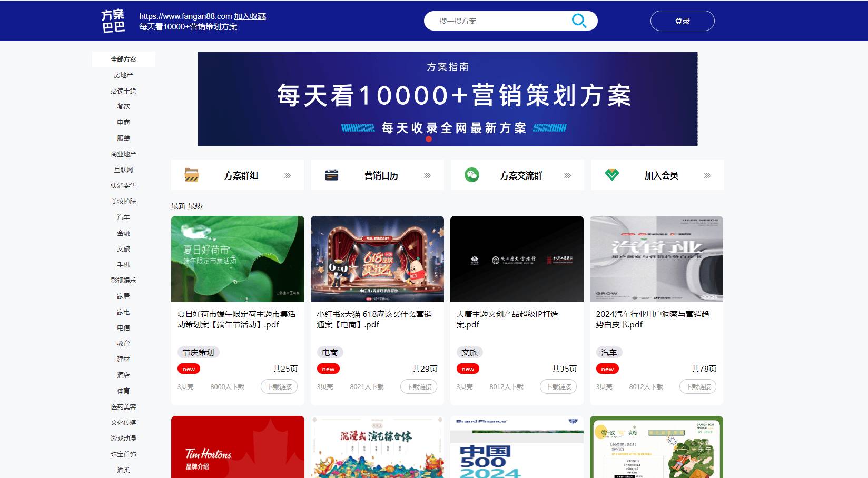The width and height of the screenshot is (868, 478).
Task: Click the 节庆策划 category tag
Action: pyautogui.click(x=198, y=352)
